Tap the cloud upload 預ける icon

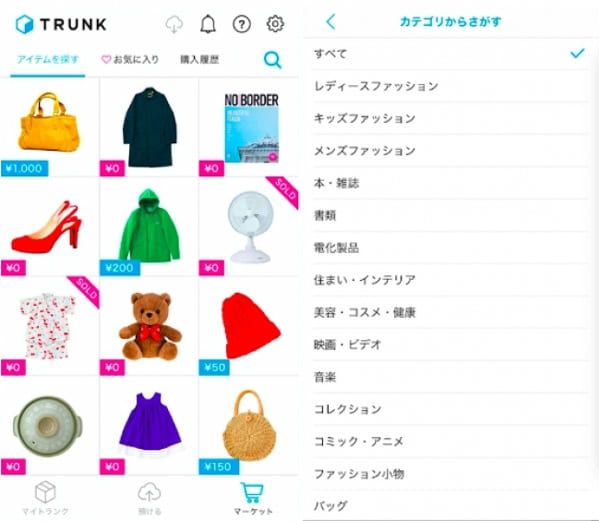tap(149, 492)
